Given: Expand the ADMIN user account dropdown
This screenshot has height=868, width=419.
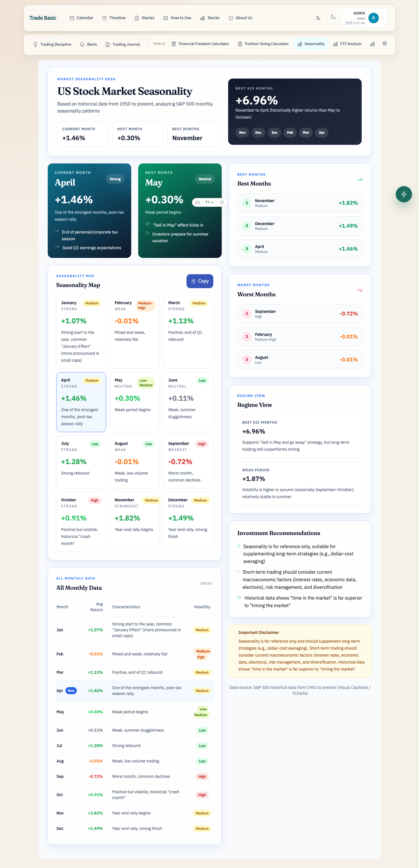Looking at the screenshot, I should [x=383, y=18].
